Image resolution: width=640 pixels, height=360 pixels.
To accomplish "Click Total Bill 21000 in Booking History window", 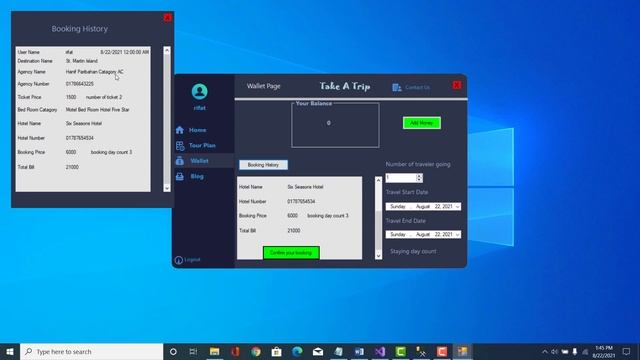I will [x=72, y=167].
